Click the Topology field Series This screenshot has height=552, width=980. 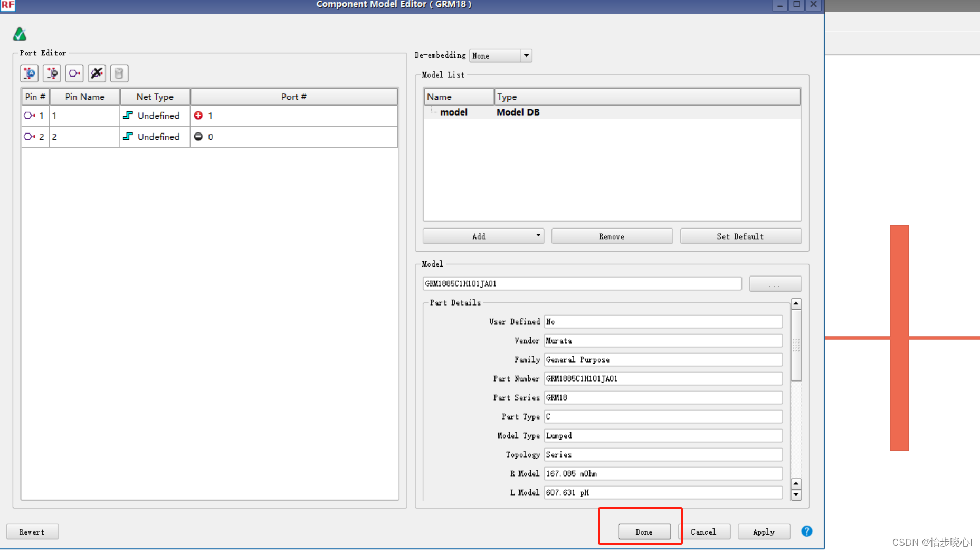coord(663,454)
